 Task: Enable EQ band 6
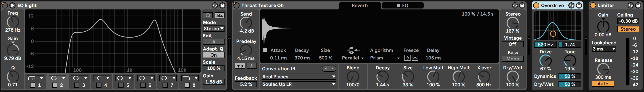(143, 85)
